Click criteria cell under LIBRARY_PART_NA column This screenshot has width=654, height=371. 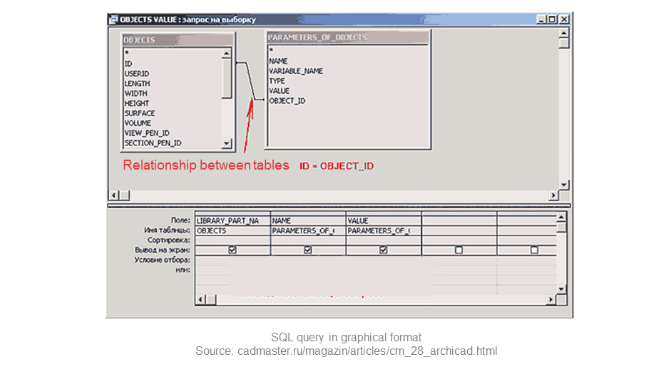pyautogui.click(x=233, y=260)
